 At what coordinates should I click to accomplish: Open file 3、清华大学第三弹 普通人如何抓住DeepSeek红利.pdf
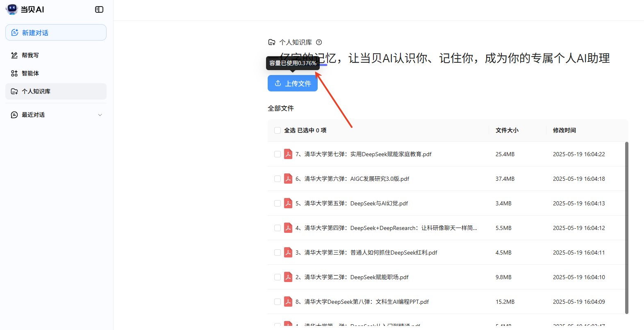366,253
